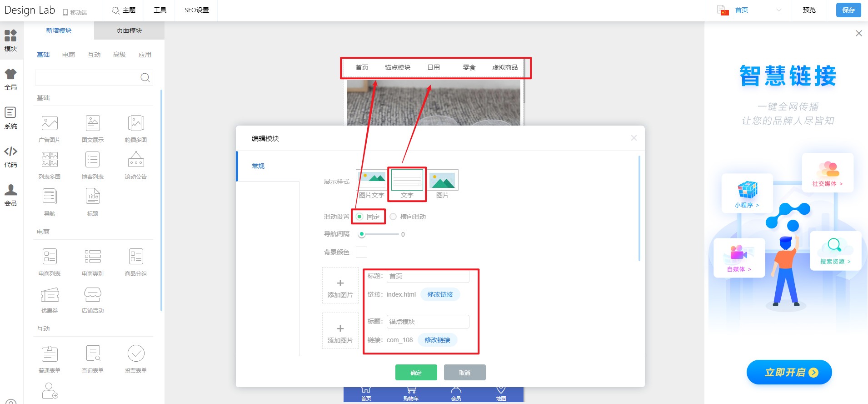Screen dimensions: 868x404
Task: Click 修改链接 for com_108
Action: (x=437, y=340)
